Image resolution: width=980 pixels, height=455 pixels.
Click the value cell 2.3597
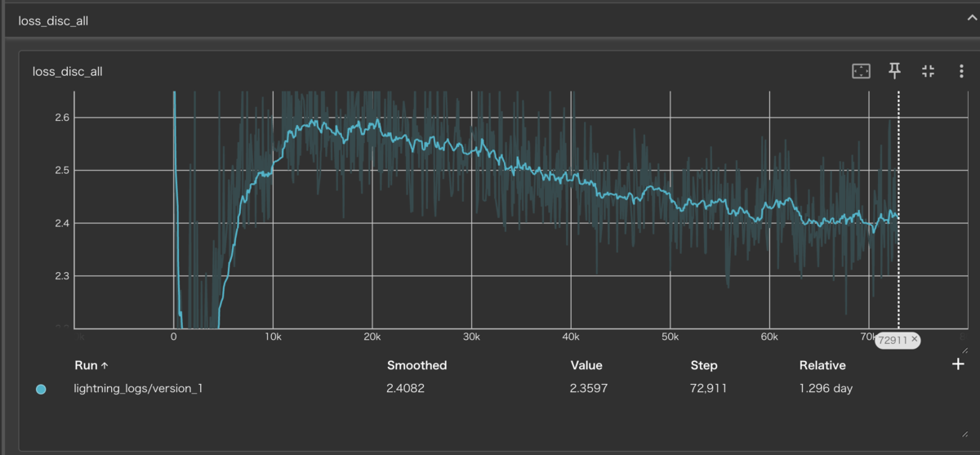coord(589,389)
